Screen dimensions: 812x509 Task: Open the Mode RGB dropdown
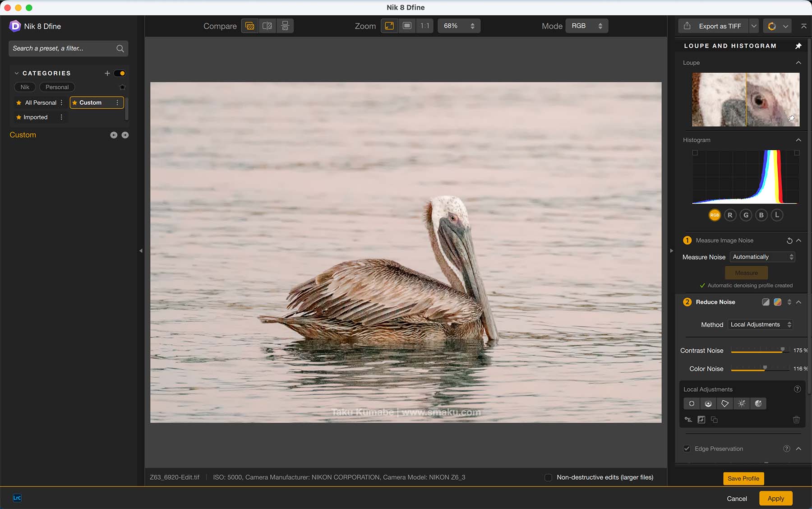pyautogui.click(x=586, y=26)
